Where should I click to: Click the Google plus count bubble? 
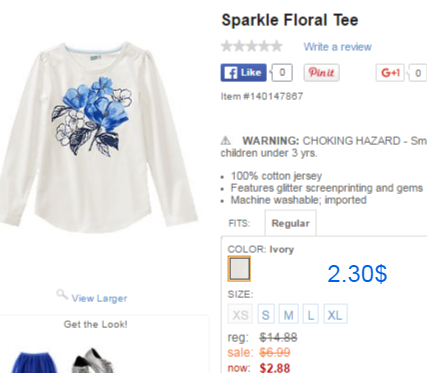pos(418,73)
